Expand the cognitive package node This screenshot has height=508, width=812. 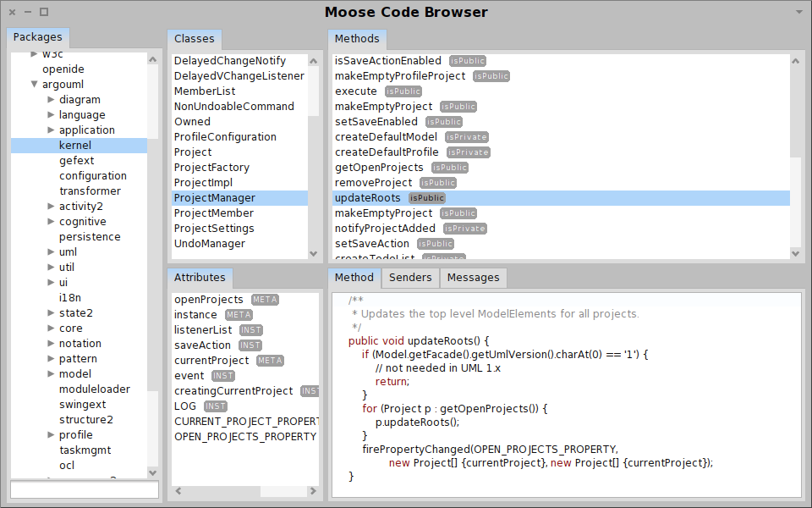point(51,221)
